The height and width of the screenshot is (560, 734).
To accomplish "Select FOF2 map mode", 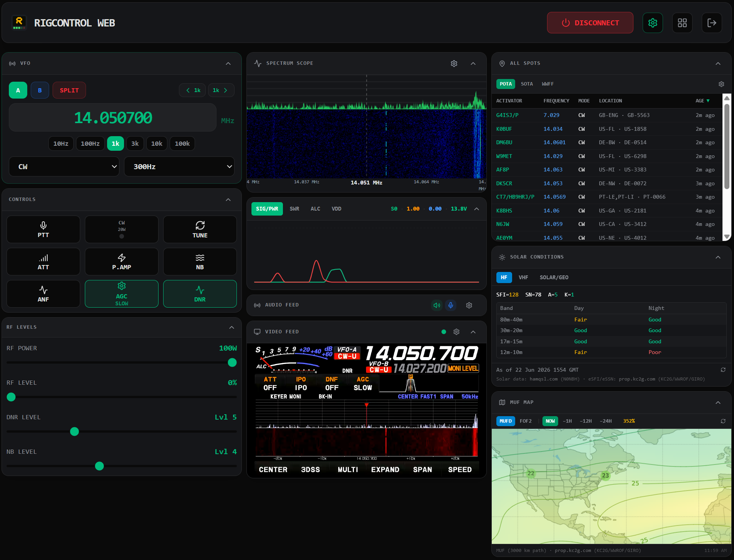I will 526,421.
